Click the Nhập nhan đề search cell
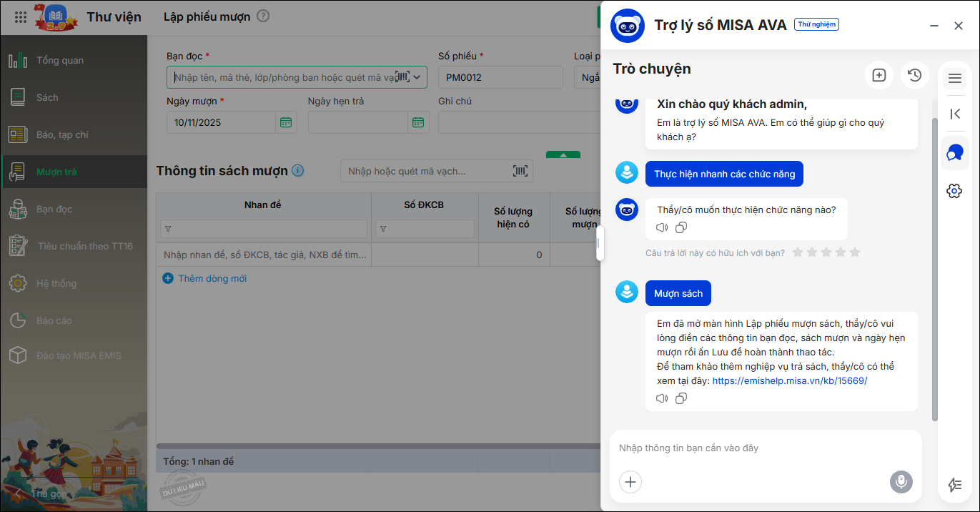Viewport: 980px width, 512px height. click(x=264, y=255)
